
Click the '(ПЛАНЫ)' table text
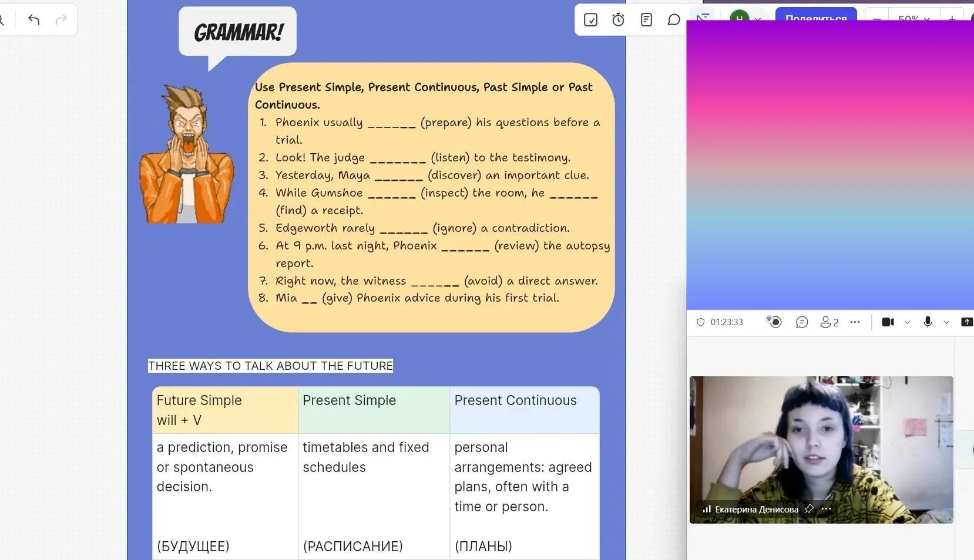tap(483, 546)
